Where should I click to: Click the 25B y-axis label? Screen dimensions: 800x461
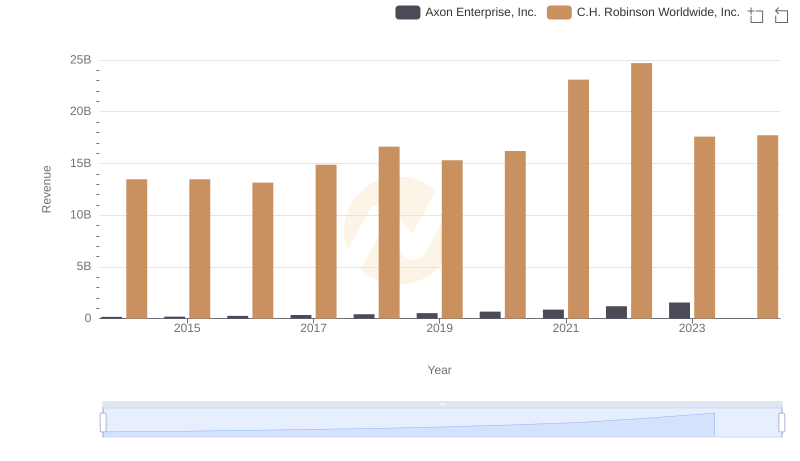tap(81, 60)
